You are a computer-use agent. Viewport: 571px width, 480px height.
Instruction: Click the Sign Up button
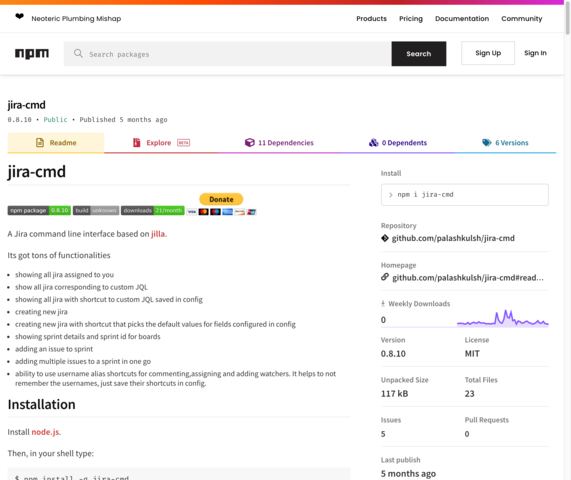tap(488, 53)
